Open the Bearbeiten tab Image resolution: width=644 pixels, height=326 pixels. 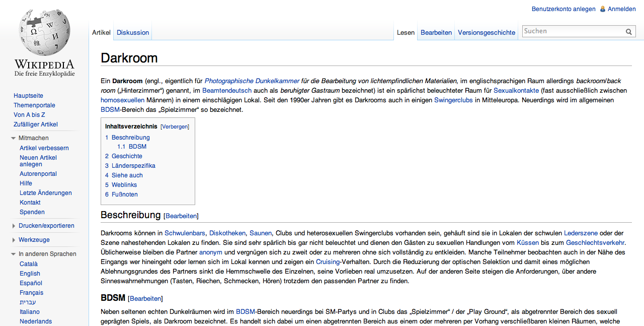pyautogui.click(x=436, y=32)
